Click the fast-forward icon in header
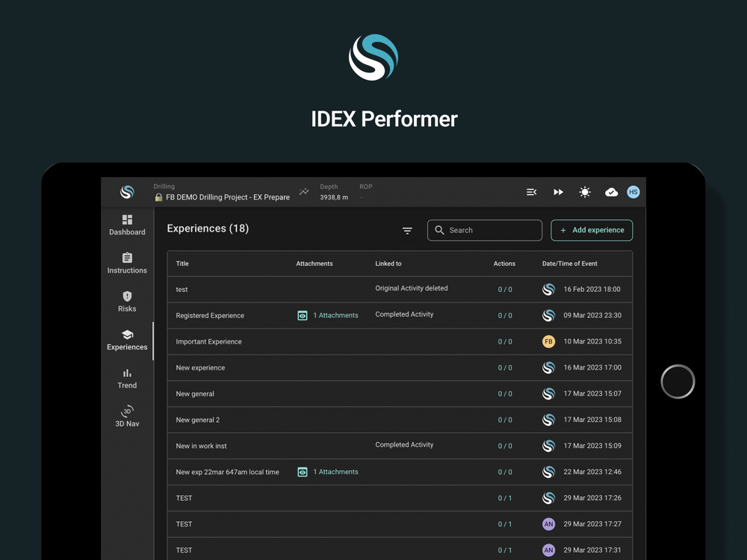Viewport: 747px width, 560px height. [558, 192]
